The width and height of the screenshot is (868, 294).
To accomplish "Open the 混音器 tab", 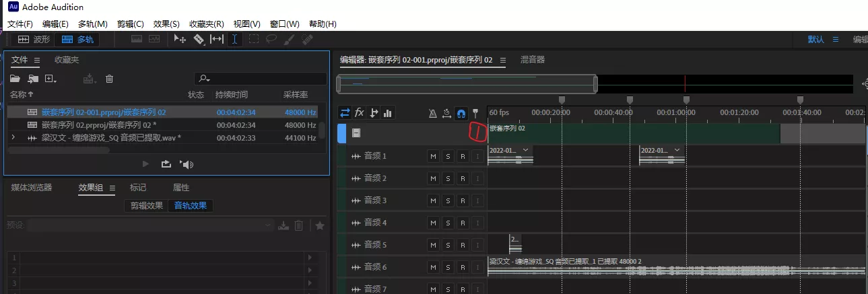I will [533, 60].
